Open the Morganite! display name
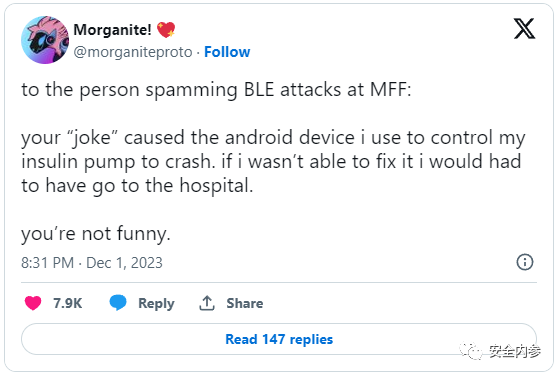Screen dimensions: 558x376 [x=112, y=30]
